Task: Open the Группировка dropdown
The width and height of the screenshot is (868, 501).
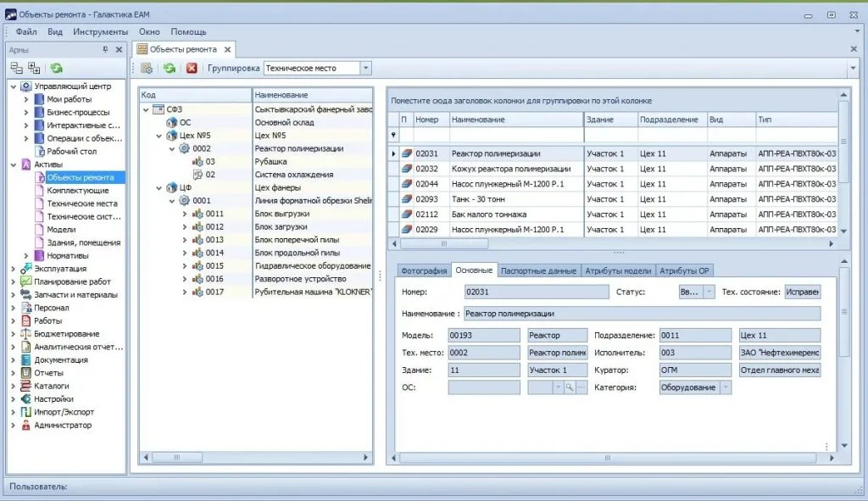Action: 365,68
